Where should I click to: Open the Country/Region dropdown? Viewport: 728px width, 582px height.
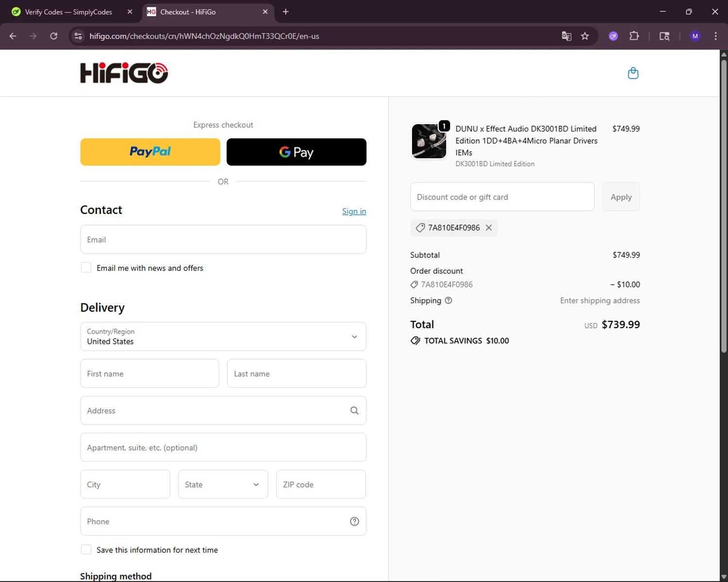(223, 337)
